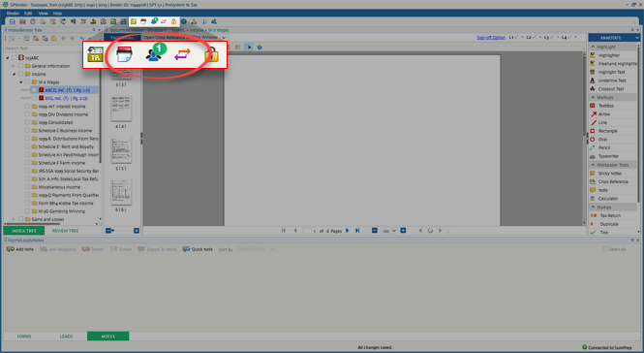Click the Save icon in the main toolbar

click(13, 21)
